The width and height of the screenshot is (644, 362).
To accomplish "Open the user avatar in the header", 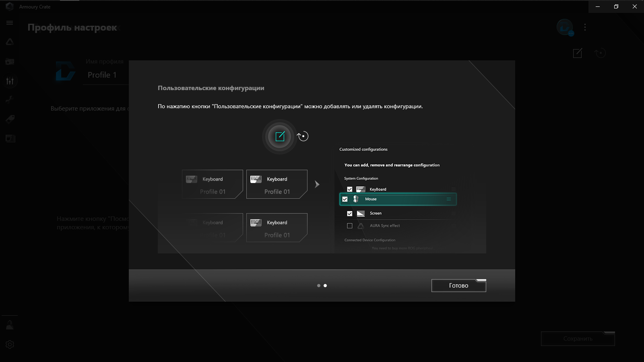I will (x=565, y=27).
